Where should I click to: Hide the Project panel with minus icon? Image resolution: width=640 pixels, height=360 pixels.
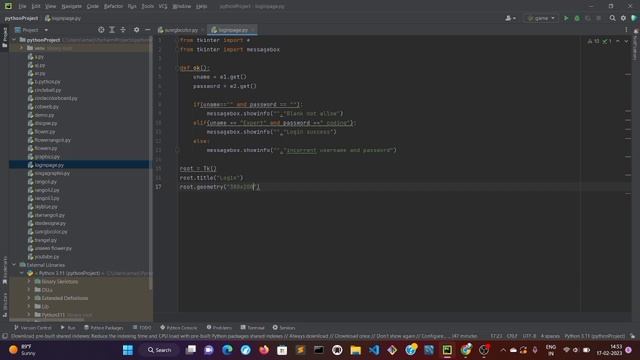(x=147, y=30)
